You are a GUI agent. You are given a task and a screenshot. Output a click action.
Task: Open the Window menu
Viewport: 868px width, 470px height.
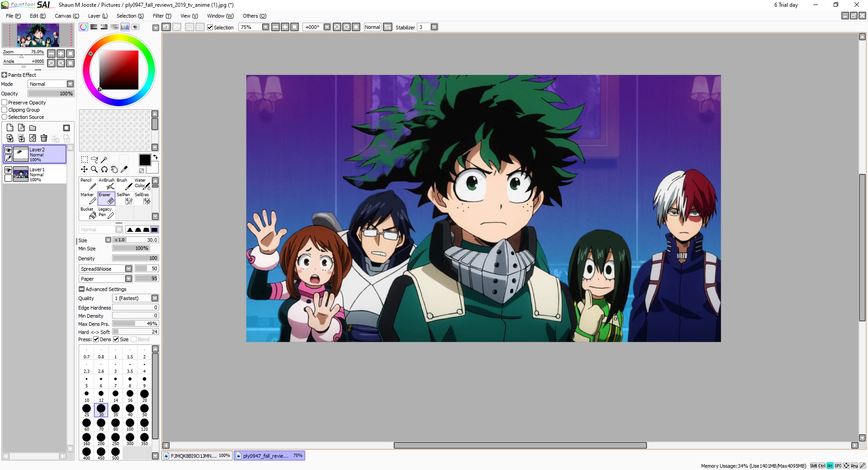220,16
